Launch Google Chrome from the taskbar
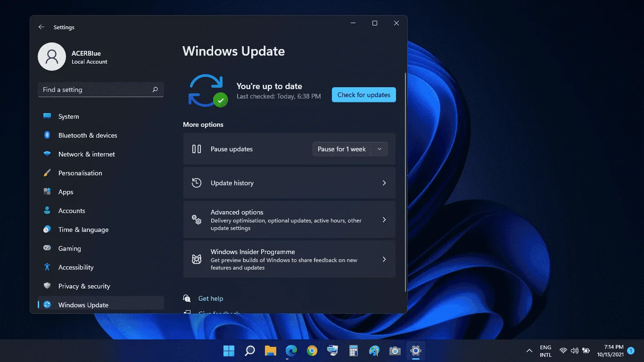The image size is (644, 362). 312,351
